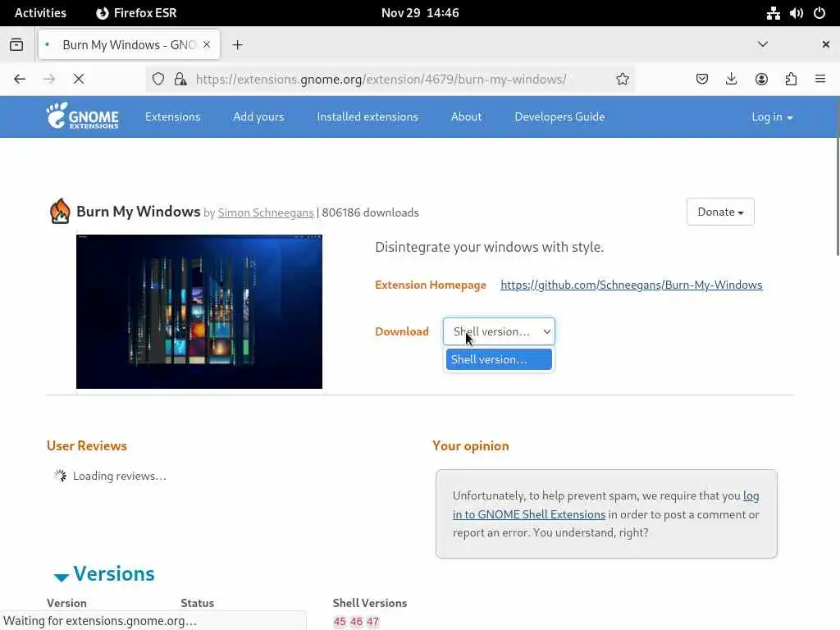
Task: Click the Firefox back arrow
Action: click(20, 80)
